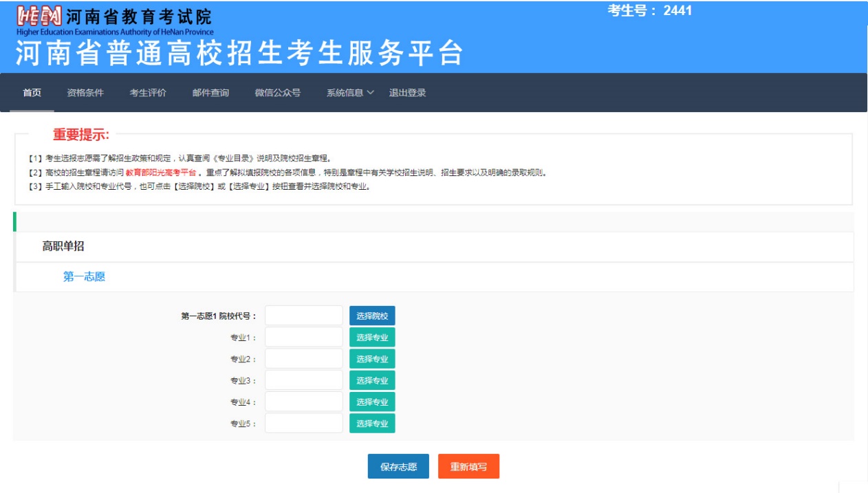Click the 保存志愿 button
The image size is (868, 493).
[x=398, y=466]
